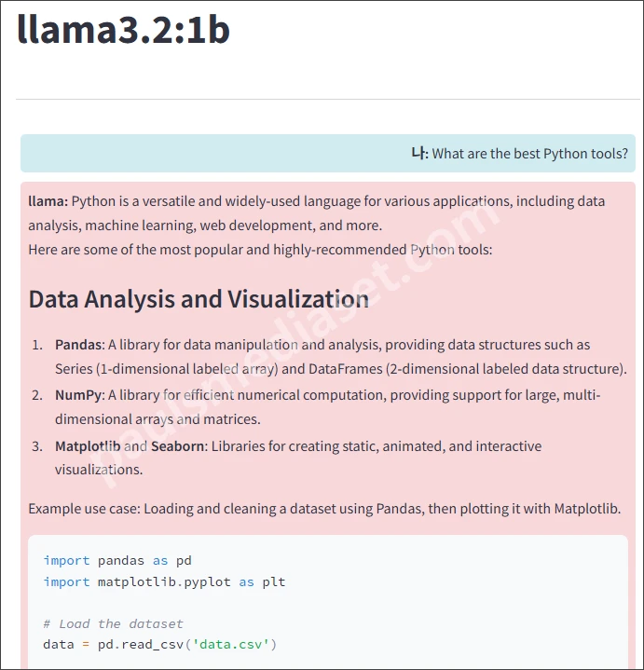
Task: Click the bold NumPy term
Action: (78, 395)
